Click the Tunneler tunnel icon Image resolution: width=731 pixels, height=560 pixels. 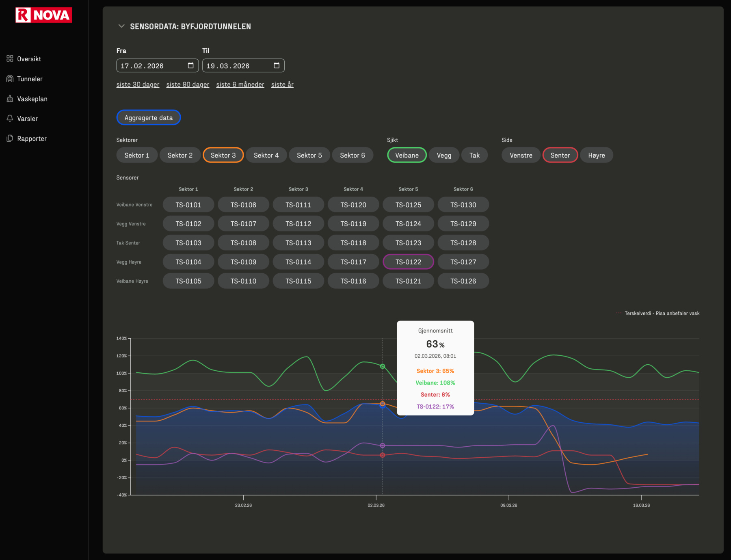click(x=10, y=79)
